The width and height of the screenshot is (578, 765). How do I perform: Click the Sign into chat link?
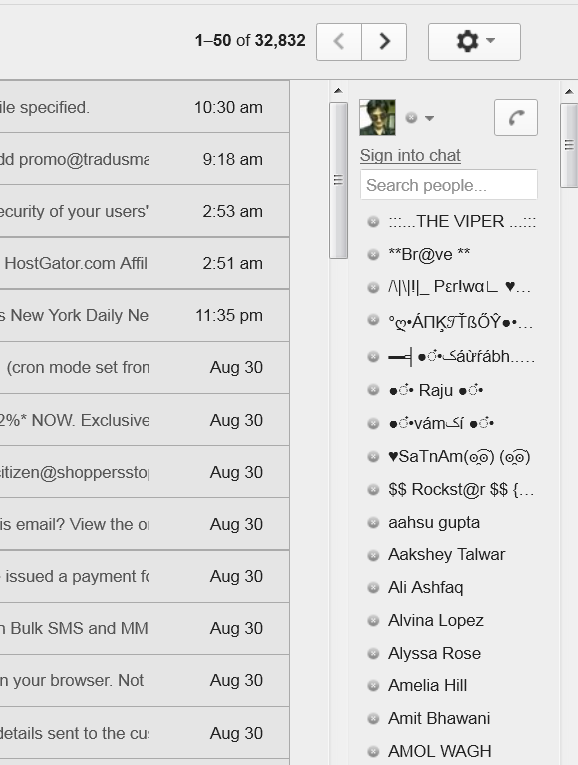click(x=410, y=155)
